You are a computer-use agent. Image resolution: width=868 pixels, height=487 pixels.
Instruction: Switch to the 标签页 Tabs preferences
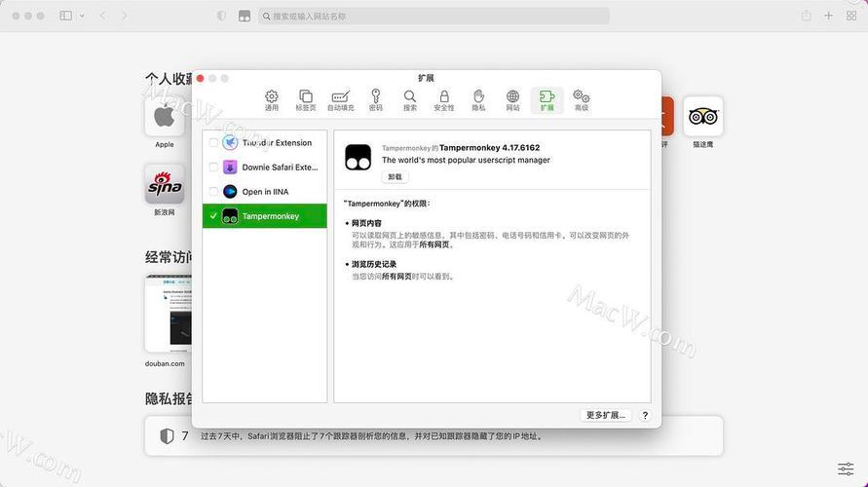[306, 100]
